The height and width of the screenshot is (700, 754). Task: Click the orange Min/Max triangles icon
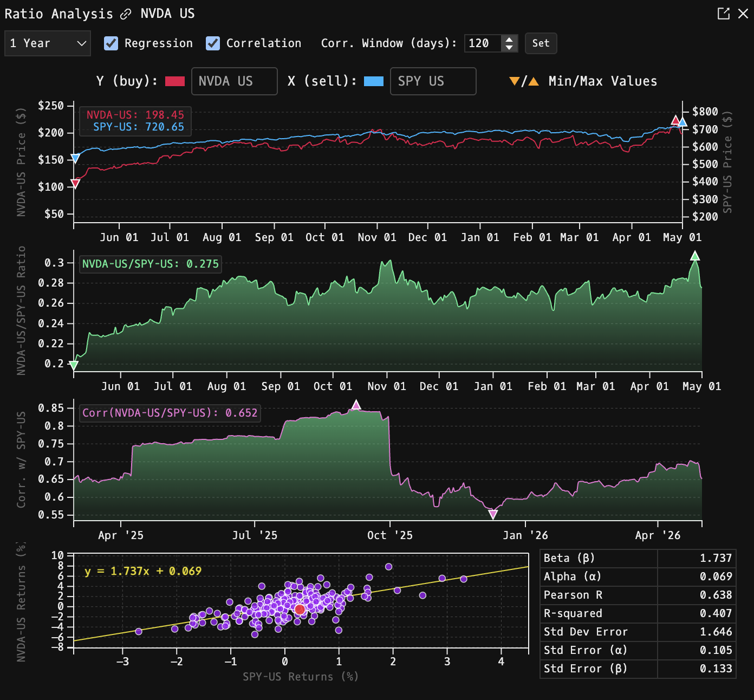[x=524, y=81]
